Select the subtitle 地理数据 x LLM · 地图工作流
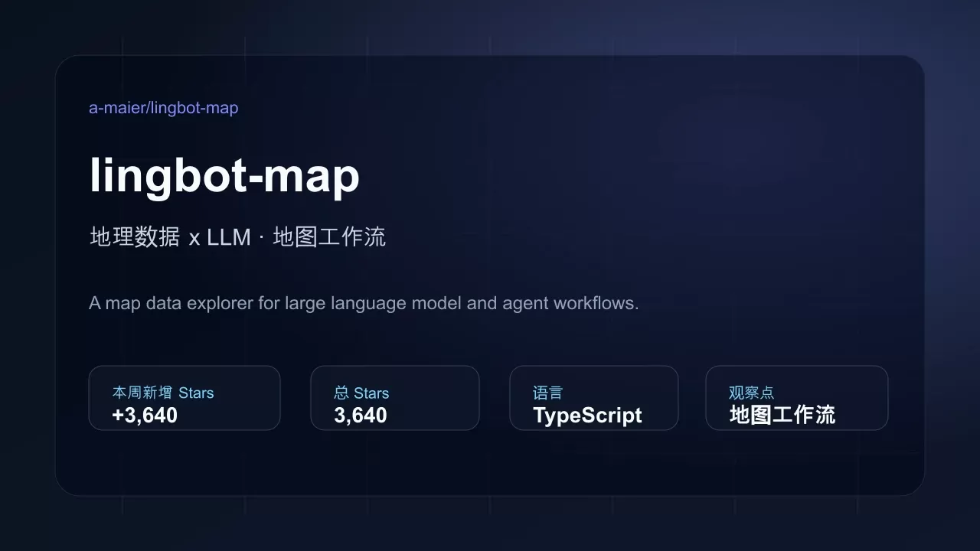The height and width of the screenshot is (551, 980). tap(237, 237)
